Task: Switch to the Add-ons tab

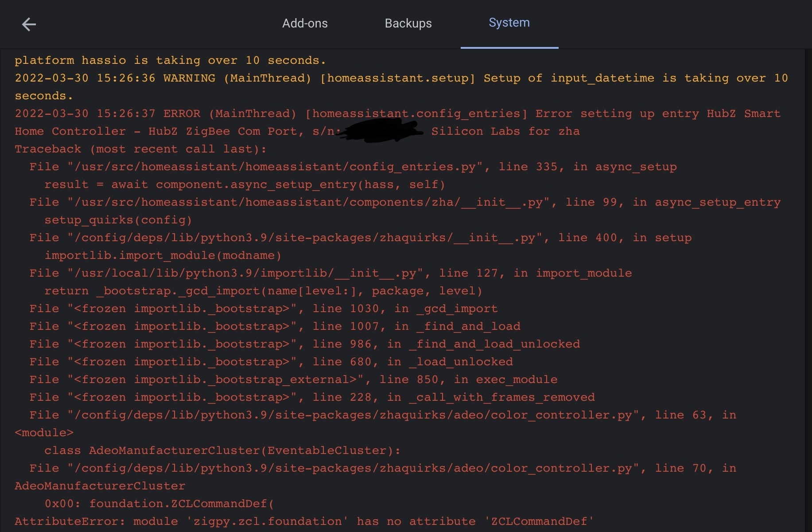Action: tap(305, 23)
